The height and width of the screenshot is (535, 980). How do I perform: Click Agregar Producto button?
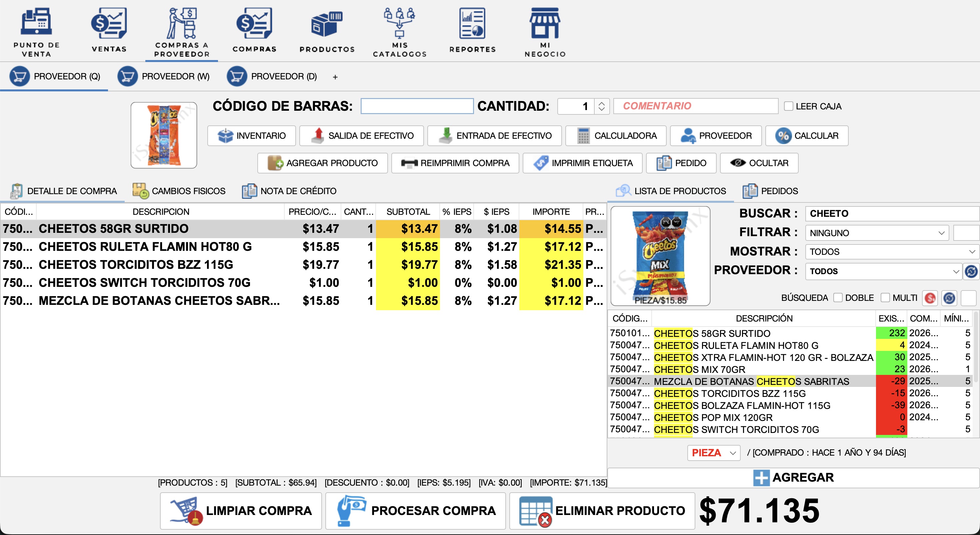(x=322, y=163)
